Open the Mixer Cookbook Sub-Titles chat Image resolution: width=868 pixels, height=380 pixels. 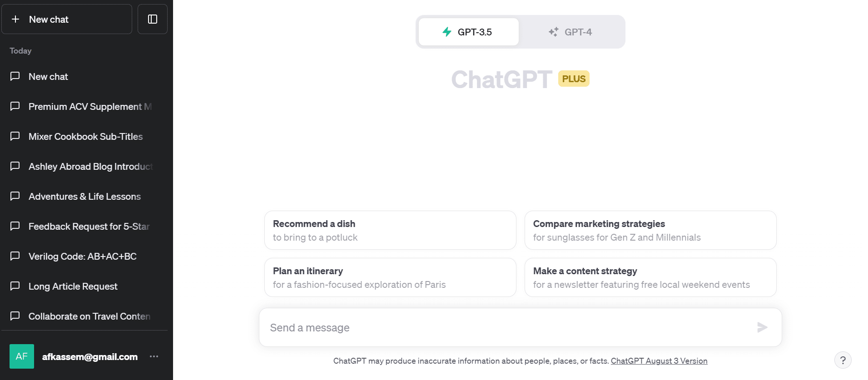coord(85,137)
